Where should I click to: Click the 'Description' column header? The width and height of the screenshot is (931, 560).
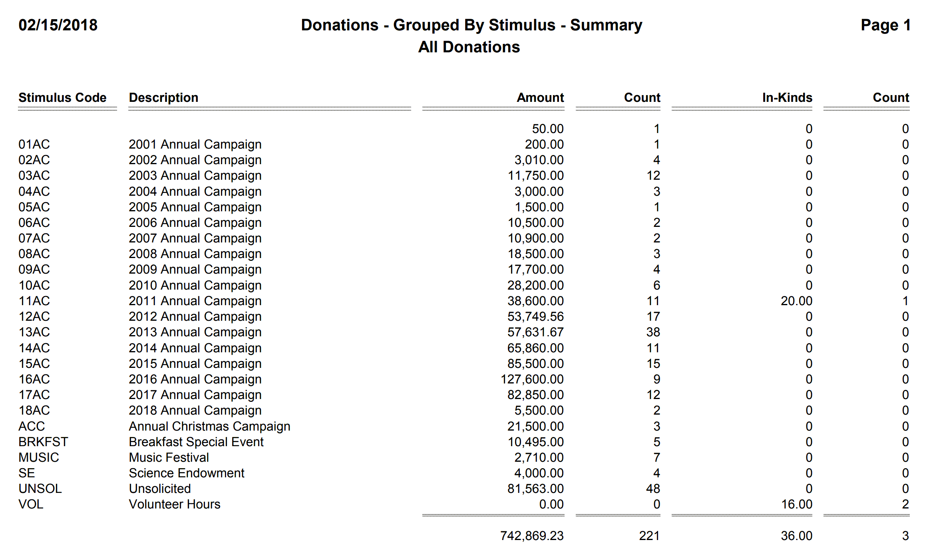pos(163,97)
